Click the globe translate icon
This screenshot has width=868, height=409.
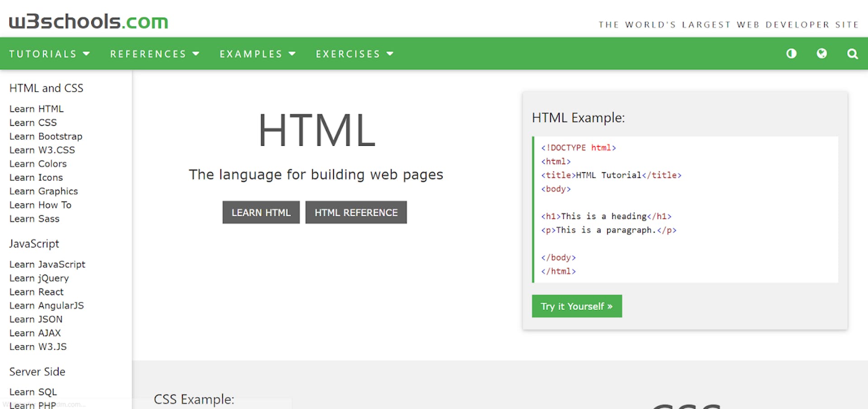coord(821,54)
